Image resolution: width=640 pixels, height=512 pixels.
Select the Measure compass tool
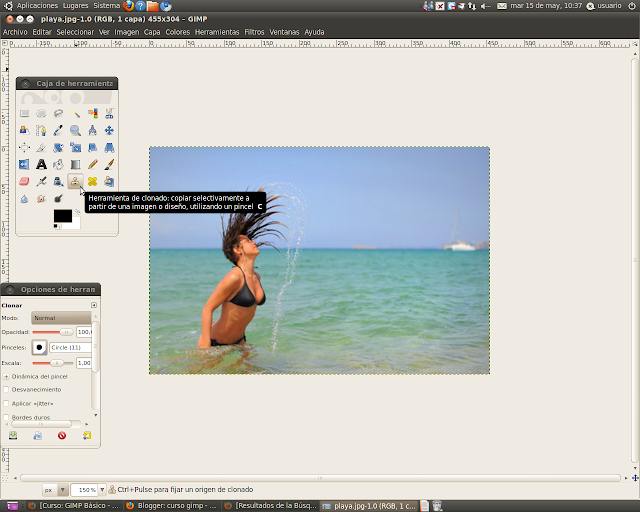point(93,131)
